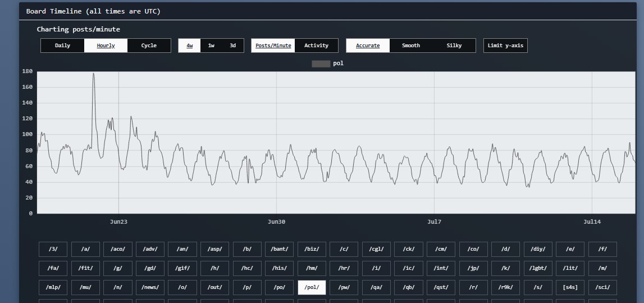Deselect the highlighted /pol/ board
The image size is (644, 303).
(312, 287)
